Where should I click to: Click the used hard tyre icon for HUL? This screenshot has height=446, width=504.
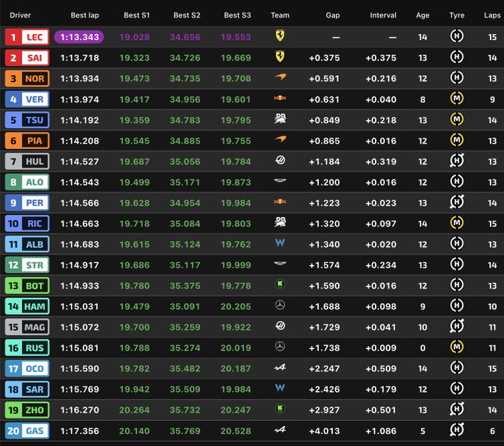tap(457, 160)
